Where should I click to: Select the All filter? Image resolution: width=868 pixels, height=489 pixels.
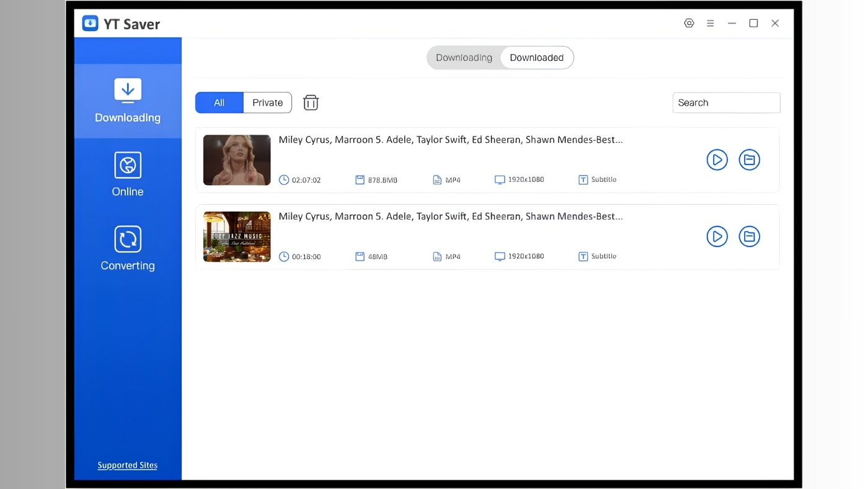coord(219,102)
